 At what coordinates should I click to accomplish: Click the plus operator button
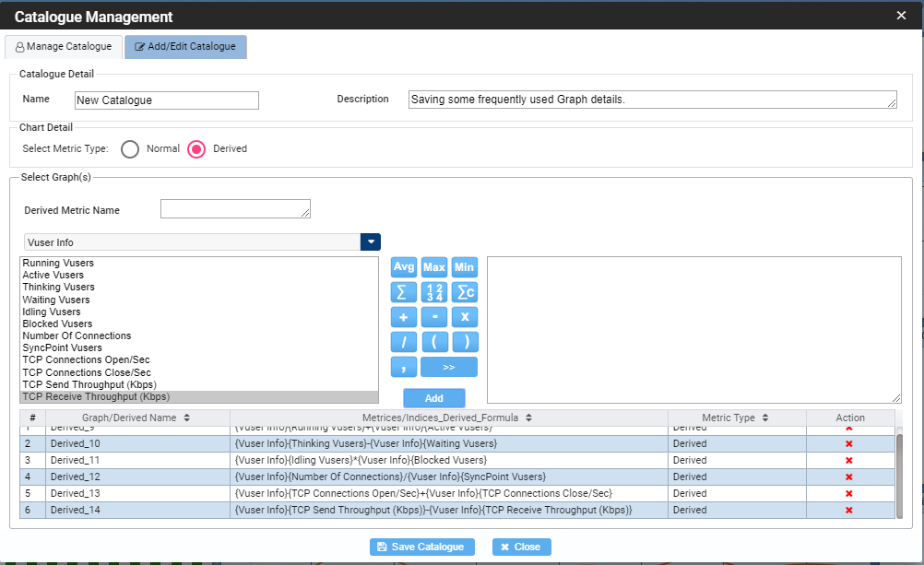click(404, 317)
